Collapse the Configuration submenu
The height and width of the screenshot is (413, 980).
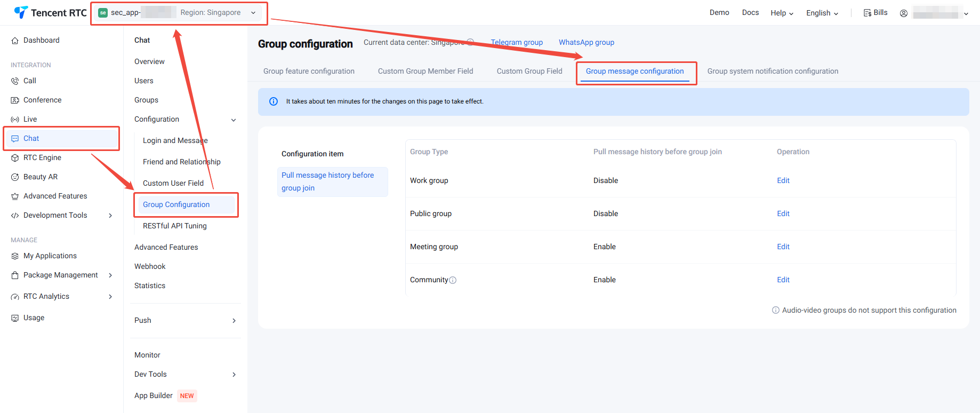(234, 120)
